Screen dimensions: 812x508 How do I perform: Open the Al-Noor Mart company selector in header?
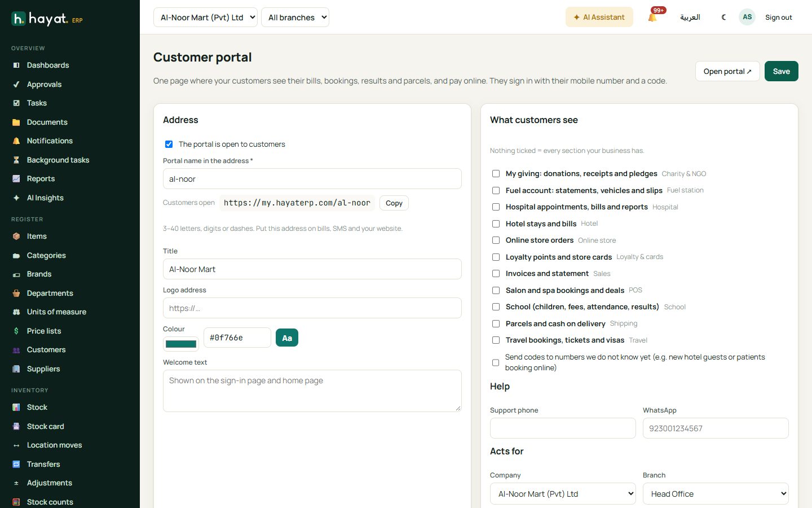click(205, 17)
